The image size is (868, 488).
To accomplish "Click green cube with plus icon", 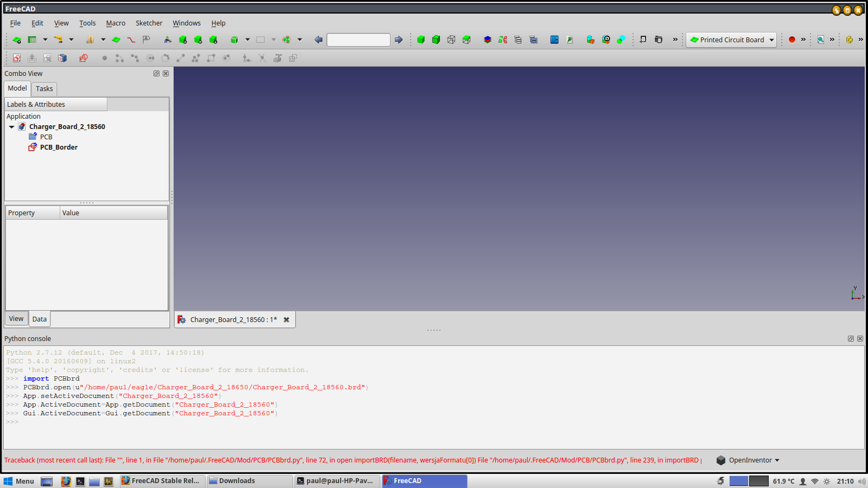I will 183,40.
